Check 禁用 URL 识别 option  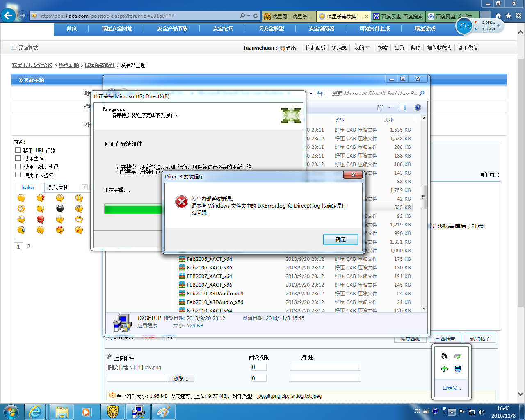18,150
